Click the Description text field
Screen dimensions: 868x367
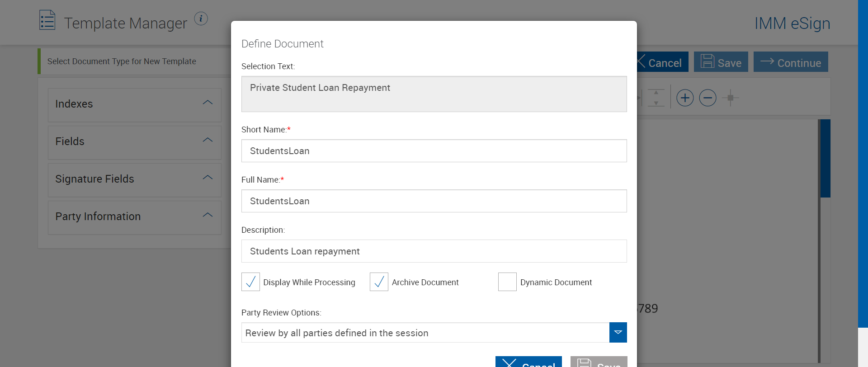coord(434,251)
